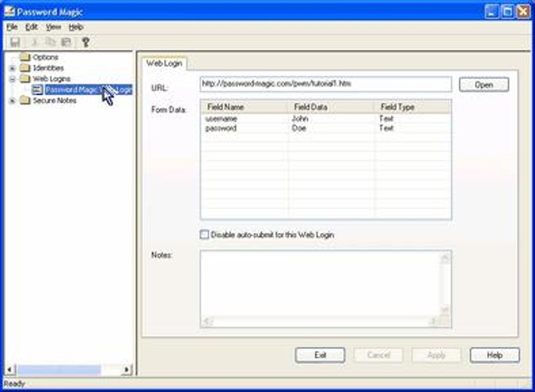Click the Paste toolbar icon
This screenshot has height=392, width=535.
(x=66, y=42)
